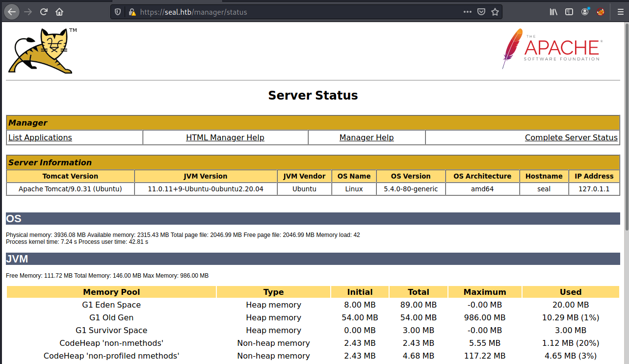Screen dimensions: 629x364
Task: Open the HTML Manager Help link
Action: [x=225, y=137]
